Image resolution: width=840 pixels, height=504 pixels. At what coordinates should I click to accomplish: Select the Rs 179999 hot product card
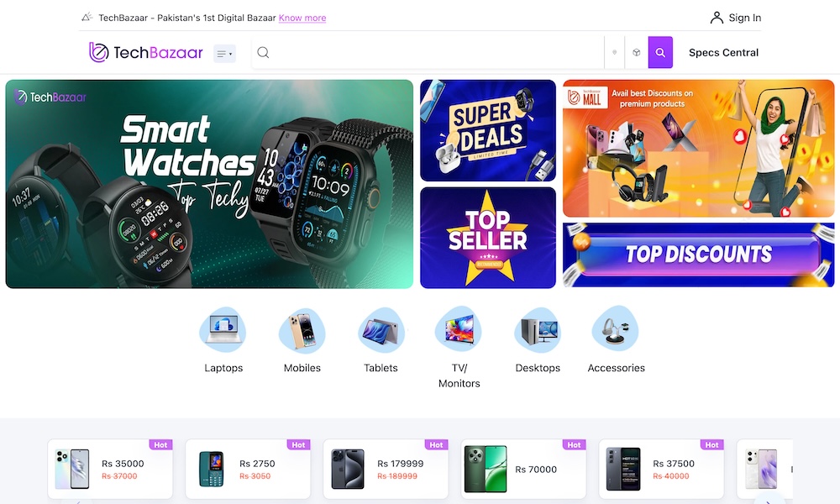click(x=386, y=469)
